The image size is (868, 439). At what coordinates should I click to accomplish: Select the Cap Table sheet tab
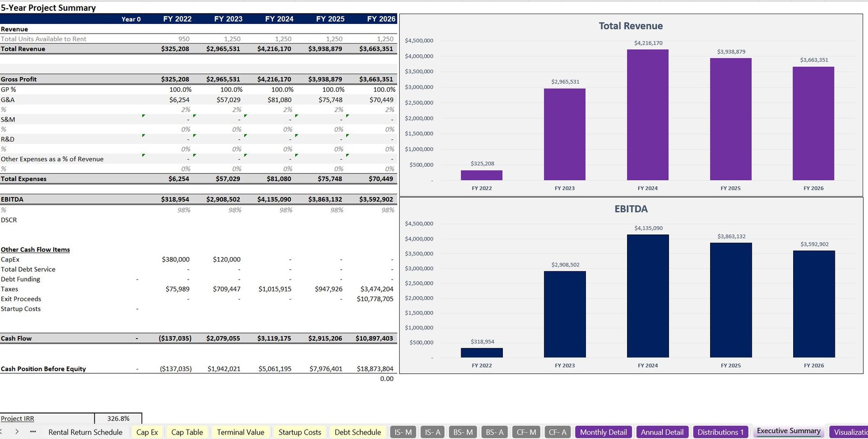(x=187, y=432)
